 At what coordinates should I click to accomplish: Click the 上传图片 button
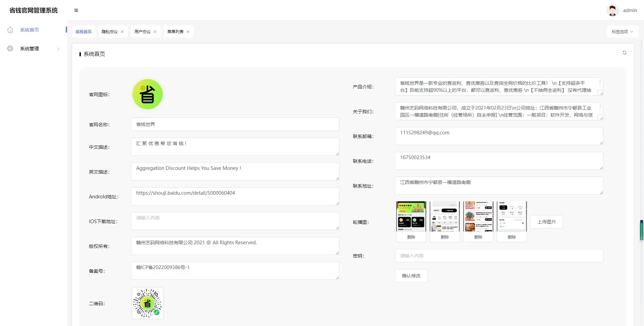click(x=547, y=222)
